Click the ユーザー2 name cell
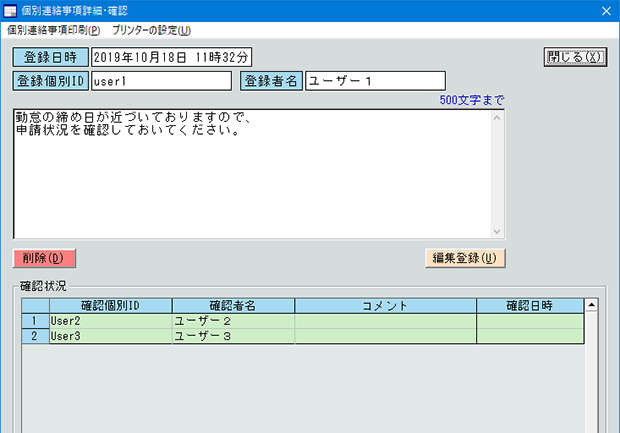Viewport: 620px width, 433px height. 233,321
